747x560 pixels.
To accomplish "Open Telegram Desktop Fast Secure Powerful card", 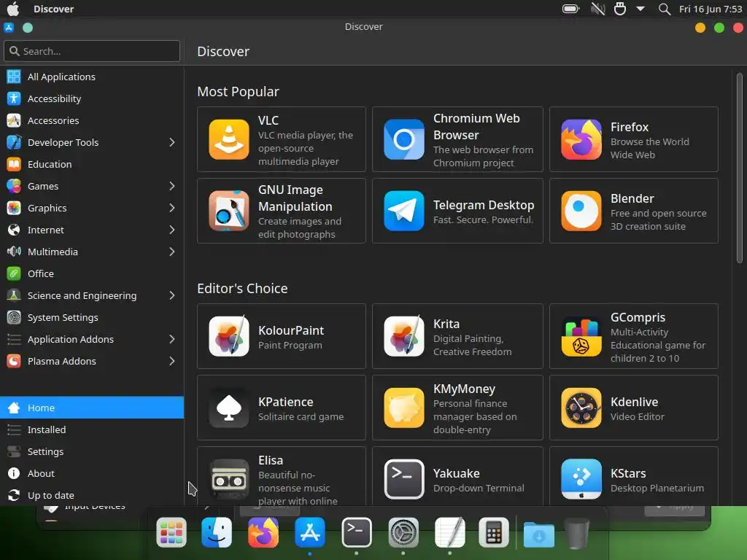I will point(457,211).
